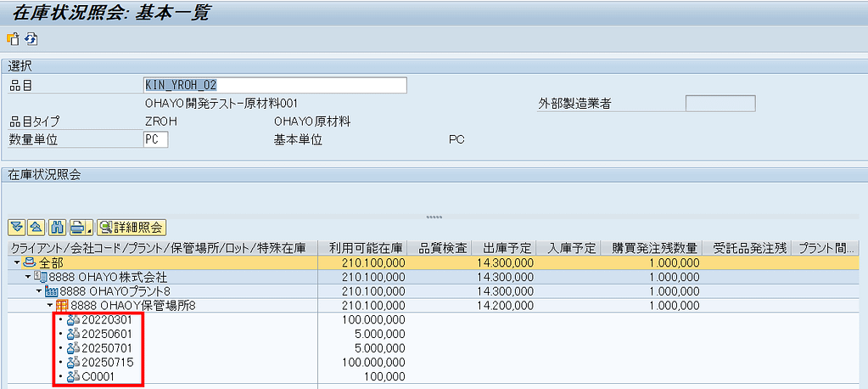
Task: Click the expand subtree icon
Action: (16, 227)
